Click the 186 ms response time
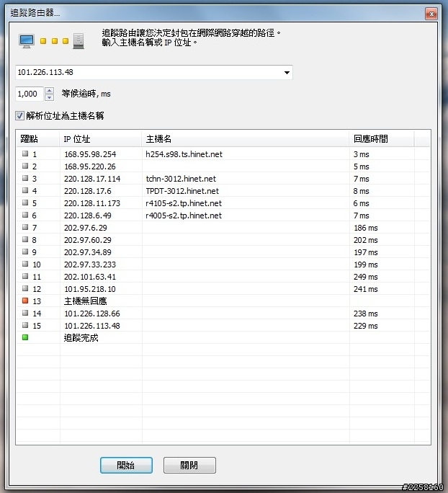Viewport: 448px width, 493px height. click(366, 228)
